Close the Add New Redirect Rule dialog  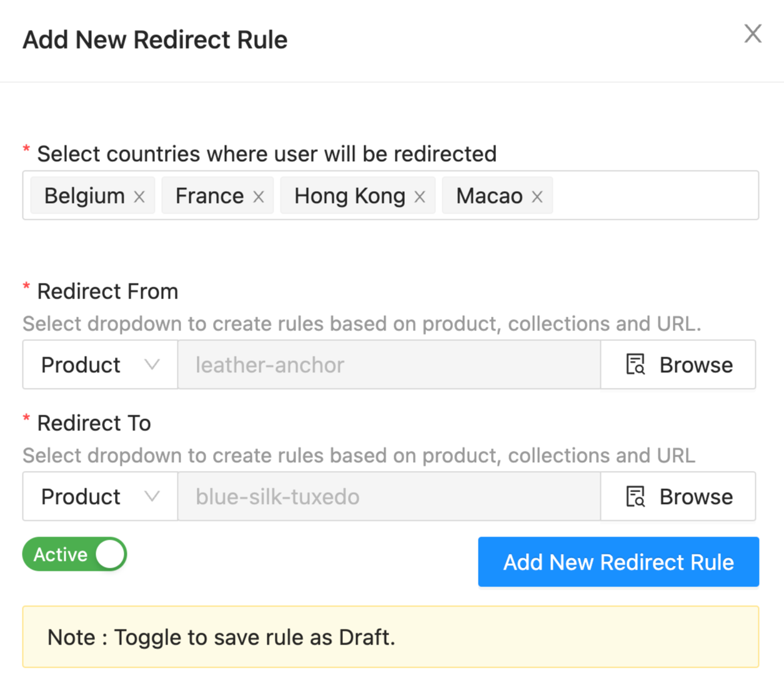pos(753,34)
